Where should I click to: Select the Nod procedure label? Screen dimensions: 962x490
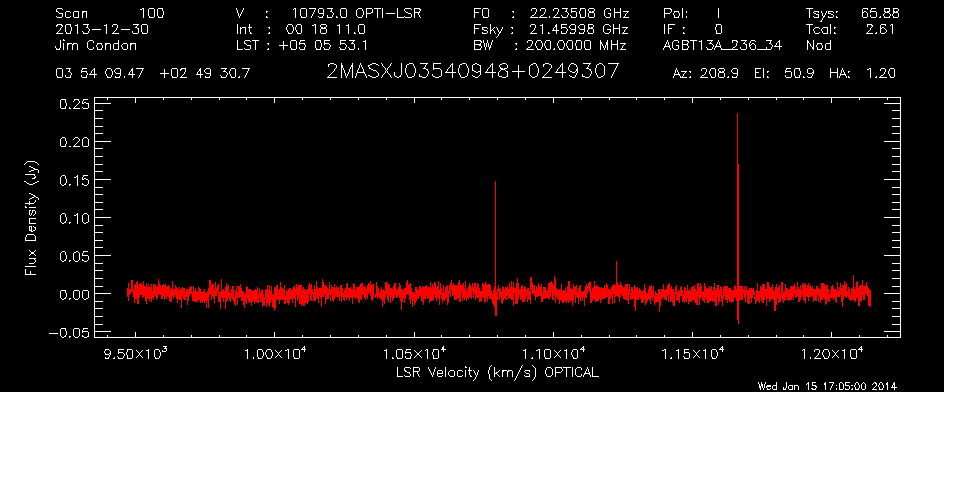[819, 45]
